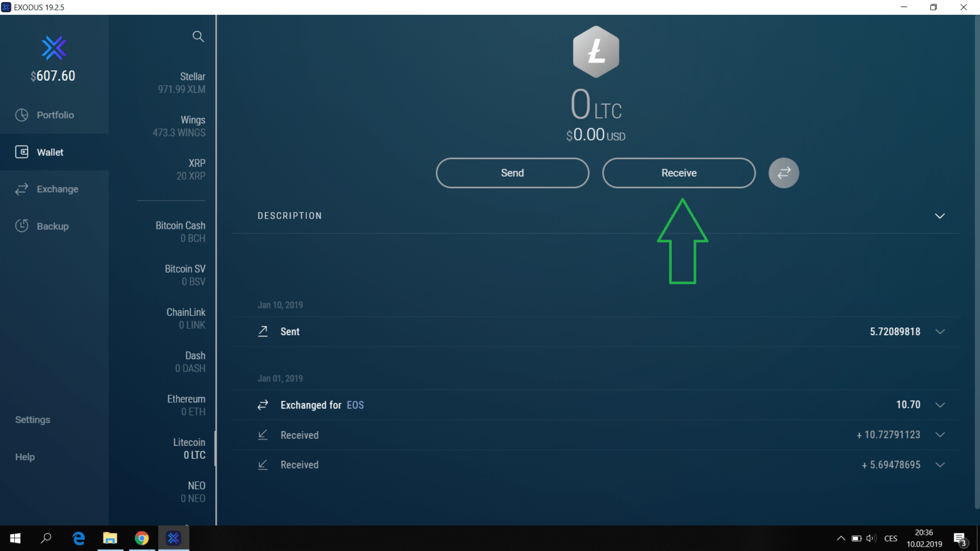Screen dimensions: 980x551
Task: Click the Exchange arrows sidebar icon
Action: (22, 189)
